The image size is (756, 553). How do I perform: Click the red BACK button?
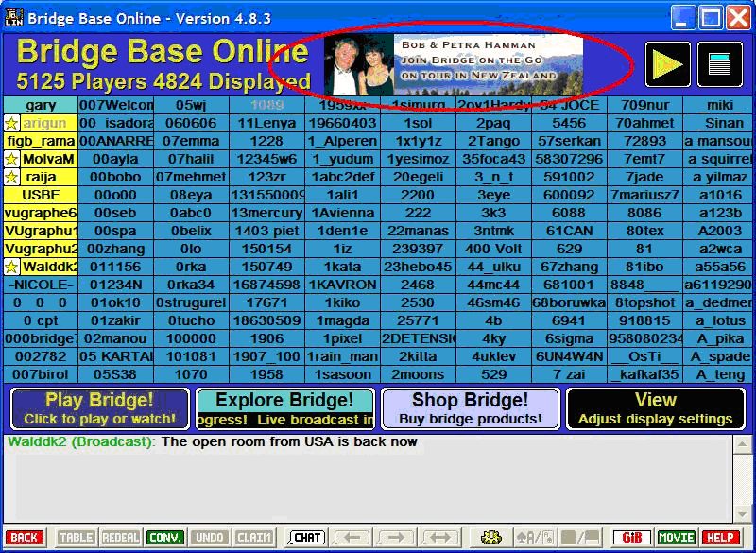25,537
